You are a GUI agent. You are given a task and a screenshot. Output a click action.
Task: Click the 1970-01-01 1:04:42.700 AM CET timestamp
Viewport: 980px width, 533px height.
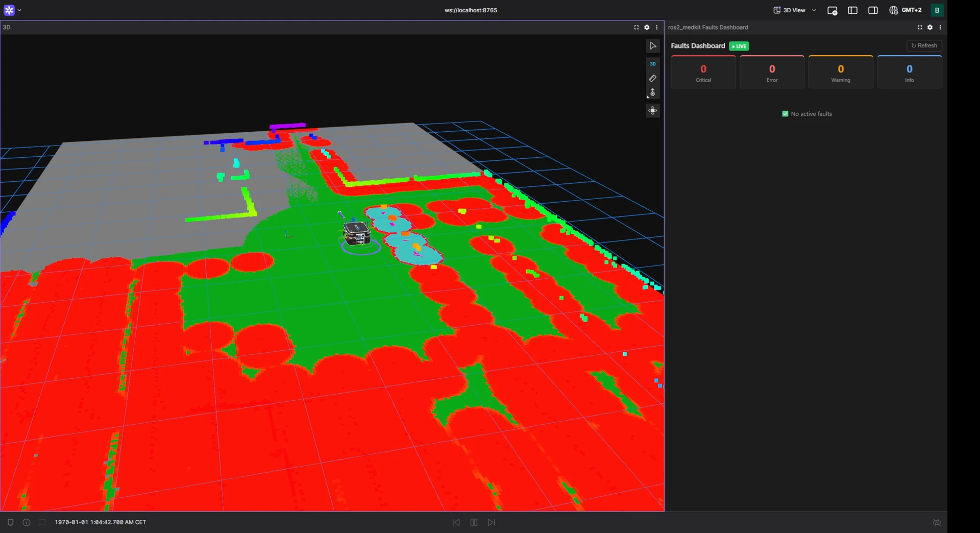[101, 522]
